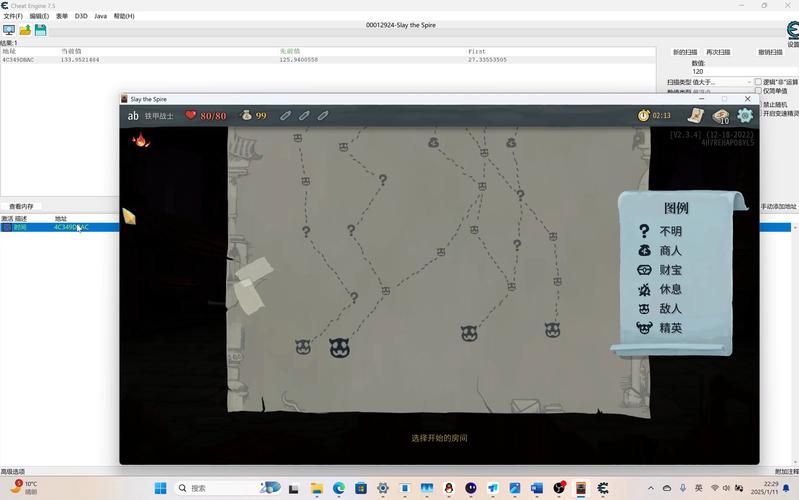Click the Burning Blood relic flame icon

141,139
